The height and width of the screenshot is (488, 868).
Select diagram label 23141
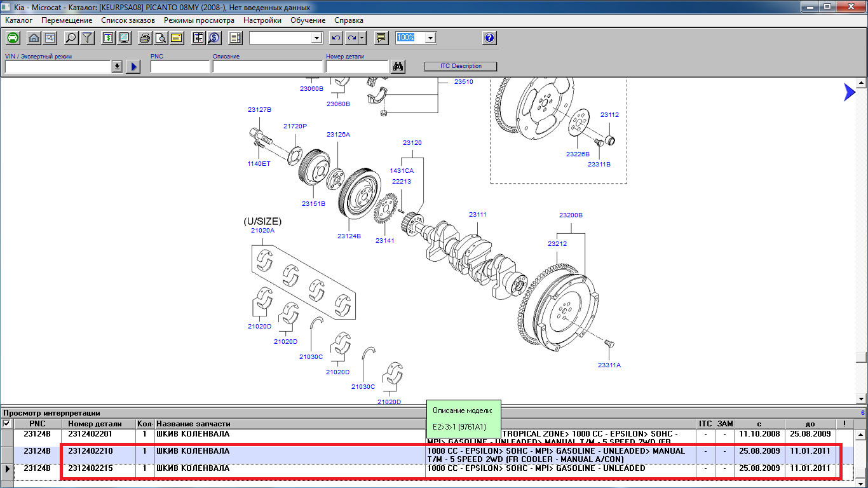click(x=384, y=241)
